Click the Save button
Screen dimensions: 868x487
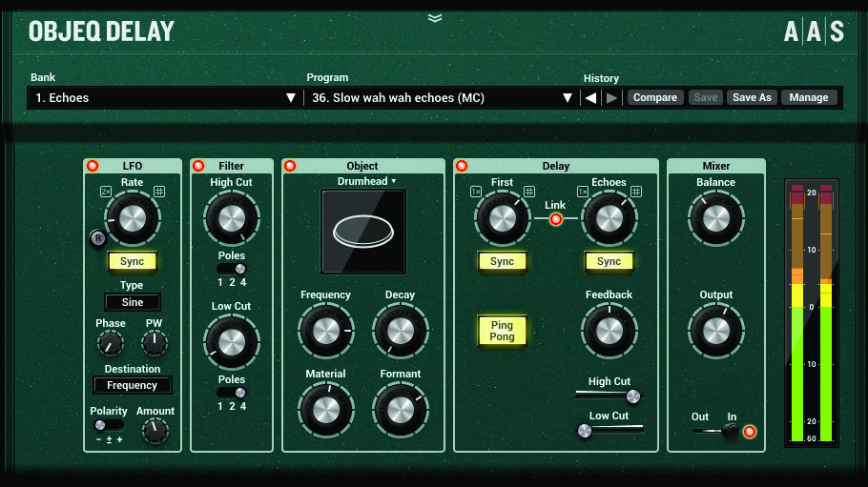click(x=705, y=97)
